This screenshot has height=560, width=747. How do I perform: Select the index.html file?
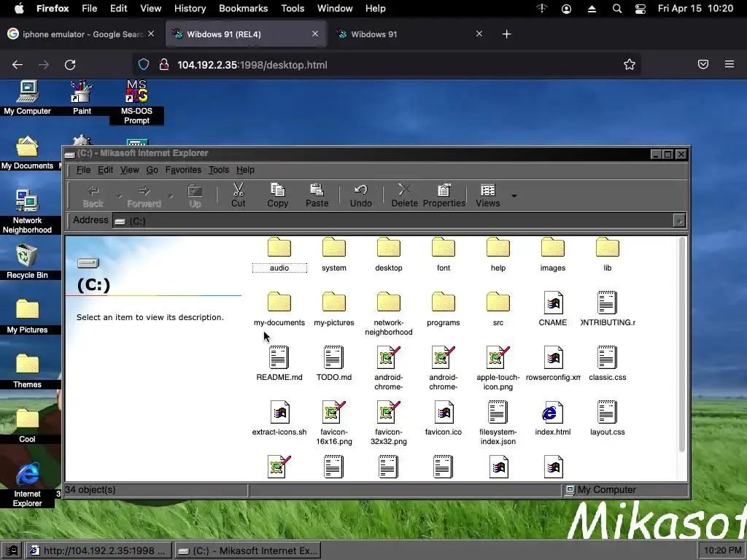553,419
